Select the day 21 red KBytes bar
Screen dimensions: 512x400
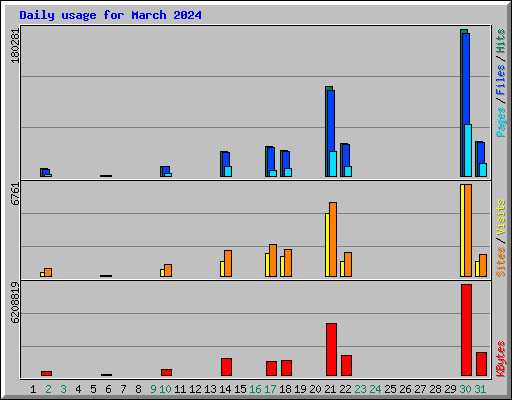pos(331,349)
